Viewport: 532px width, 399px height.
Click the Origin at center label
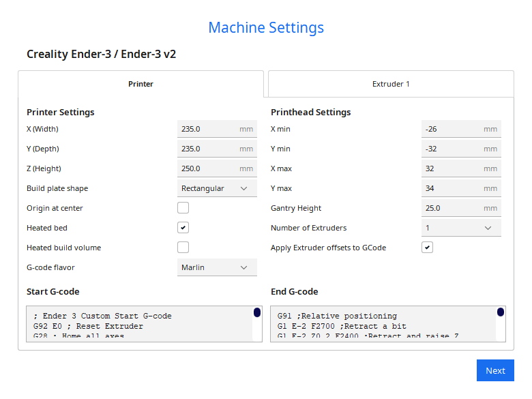tap(55, 208)
